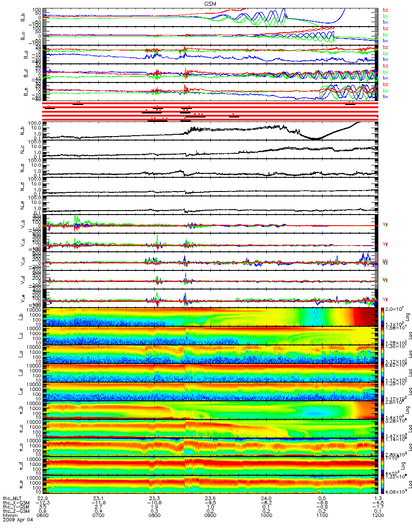This screenshot has height=532, width=412.
Task: Click Y-GSM value 2.7
Action: 98,507
